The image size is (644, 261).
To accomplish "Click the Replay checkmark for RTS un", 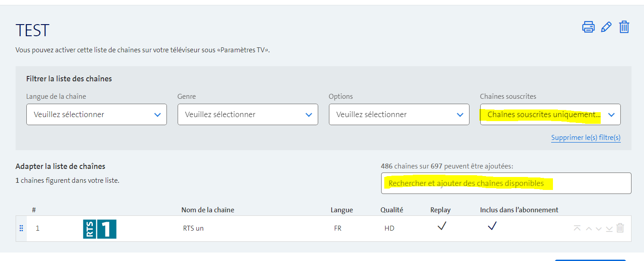I will [441, 227].
